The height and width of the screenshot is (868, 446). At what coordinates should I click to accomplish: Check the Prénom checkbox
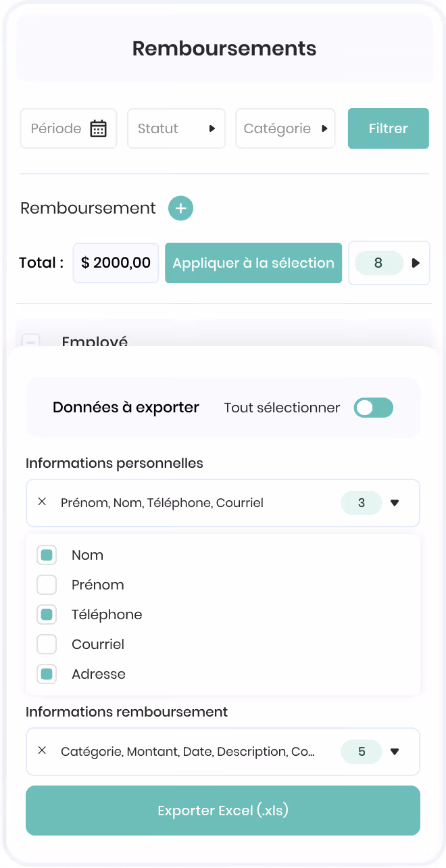[47, 585]
